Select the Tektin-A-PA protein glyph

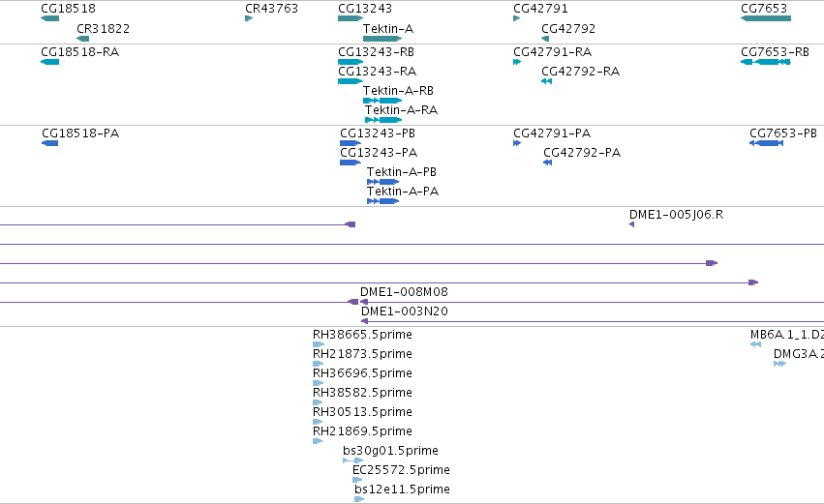(x=383, y=201)
